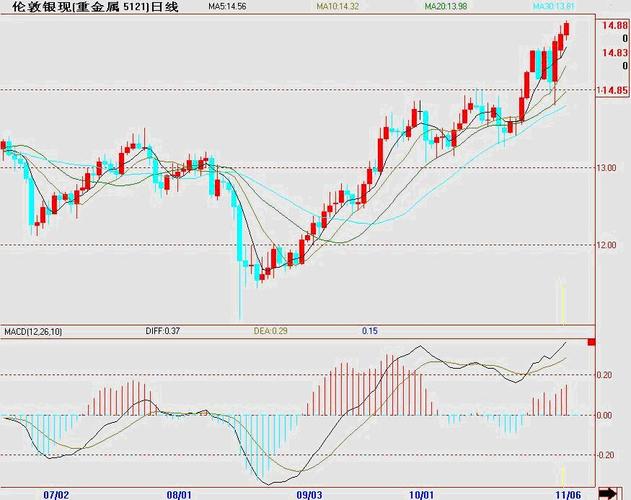631x500 pixels.
Task: Click the 09/03 date on time axis
Action: point(310,494)
